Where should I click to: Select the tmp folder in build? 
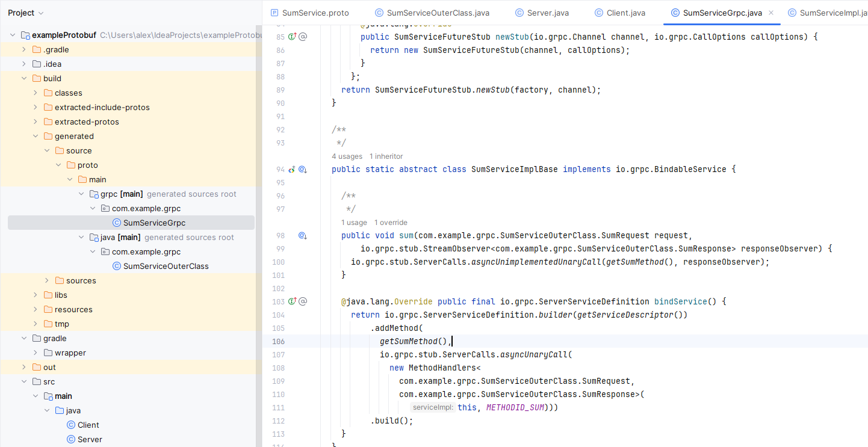tap(62, 324)
